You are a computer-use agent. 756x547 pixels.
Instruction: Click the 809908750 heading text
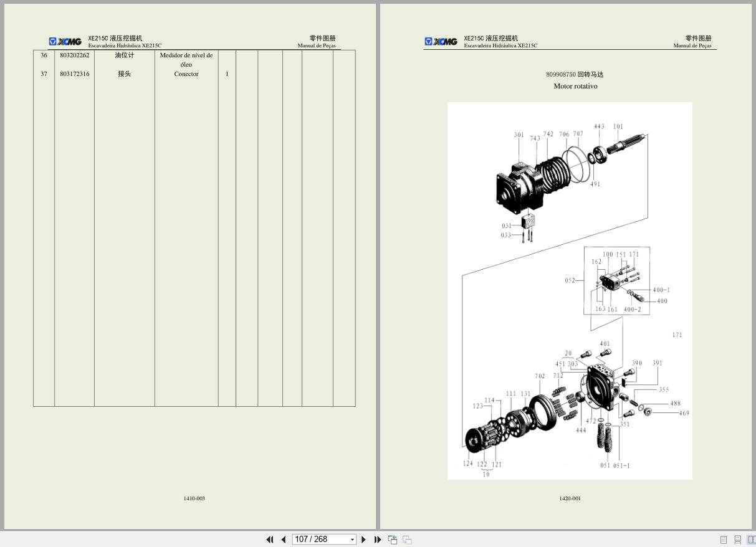[575, 74]
